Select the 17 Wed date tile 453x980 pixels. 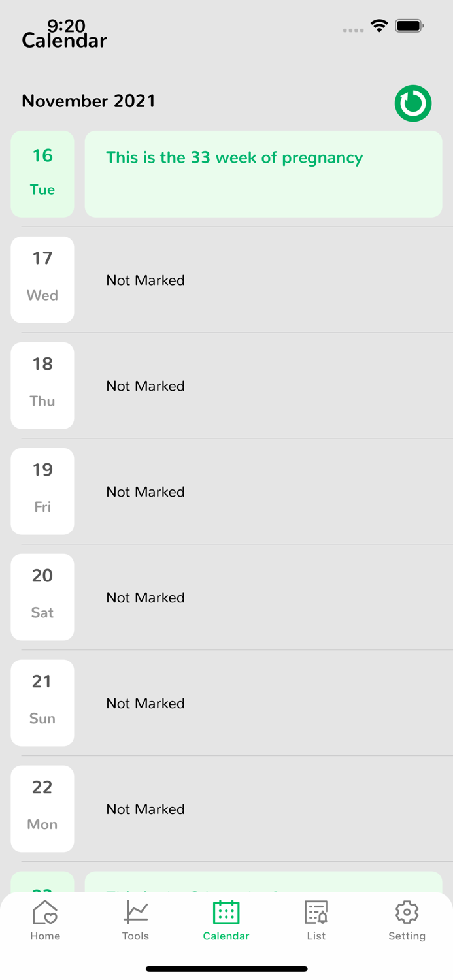[42, 280]
